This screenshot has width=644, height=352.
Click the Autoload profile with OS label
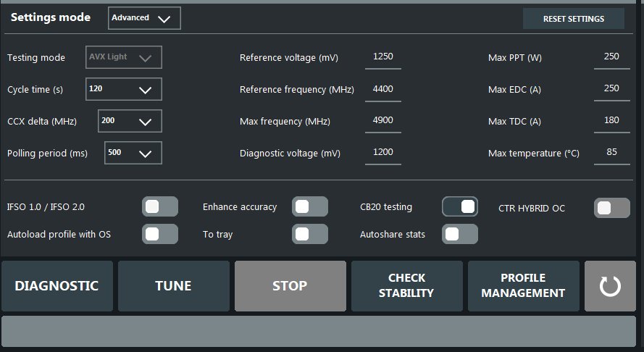click(59, 235)
